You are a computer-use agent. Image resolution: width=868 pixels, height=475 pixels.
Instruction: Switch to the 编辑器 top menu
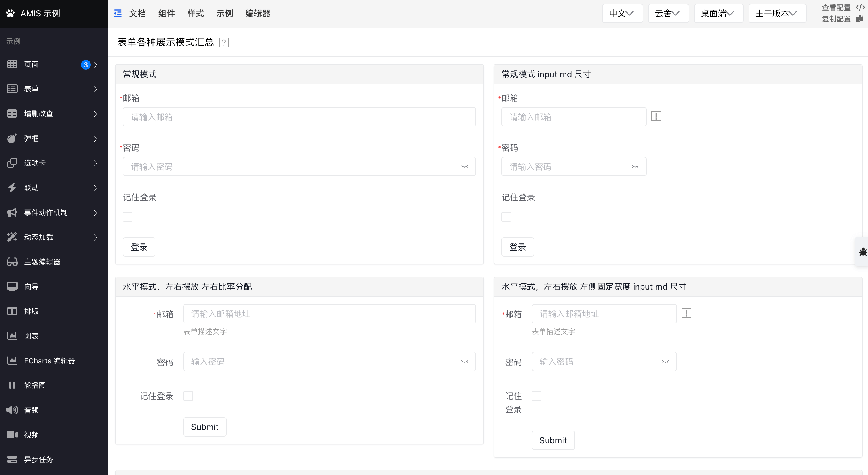pos(258,14)
